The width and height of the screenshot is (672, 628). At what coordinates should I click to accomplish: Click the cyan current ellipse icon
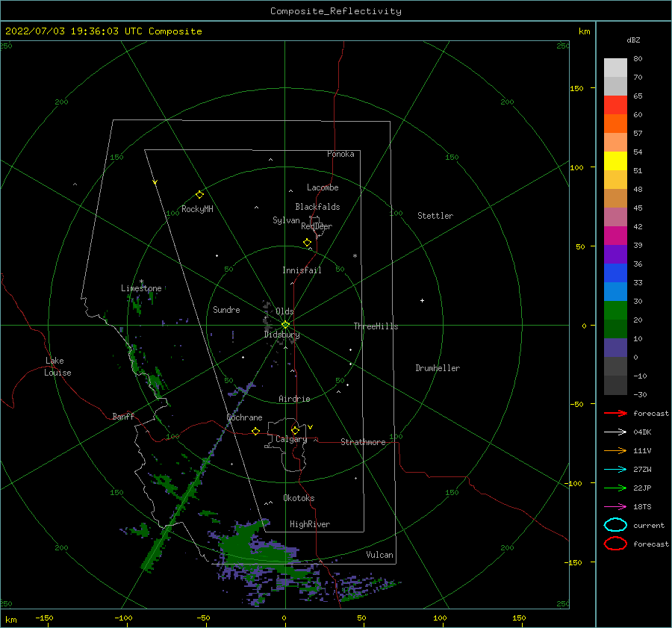pyautogui.click(x=615, y=525)
